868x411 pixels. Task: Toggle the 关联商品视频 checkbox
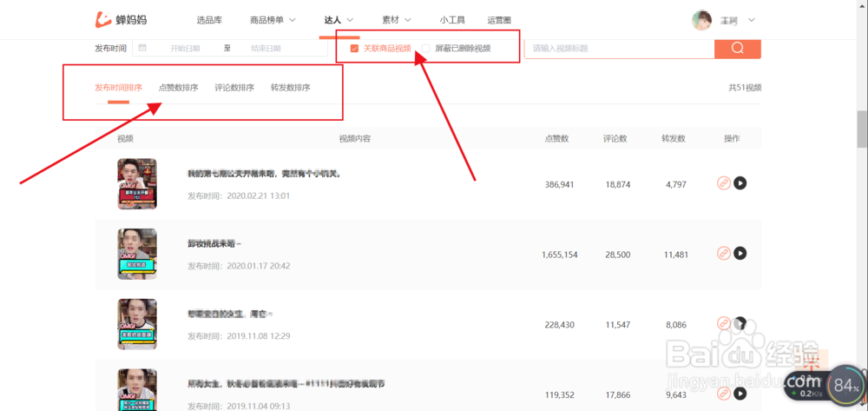pos(354,49)
